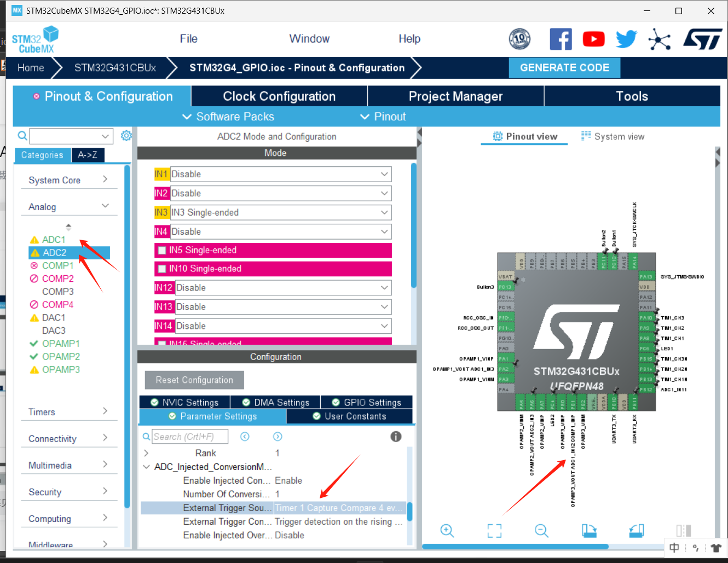Open the IN12 mode dropdown
728x563 pixels.
coord(283,288)
